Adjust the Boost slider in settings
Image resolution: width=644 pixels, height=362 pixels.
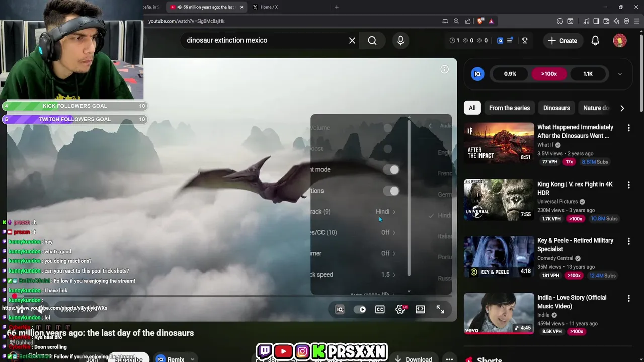[388, 149]
